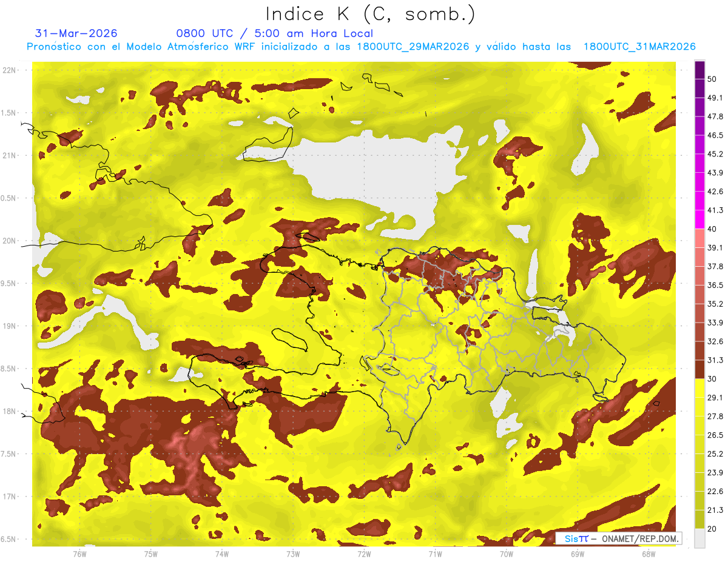Click the yellow legend swatch between 29.1 and 30

(699, 388)
